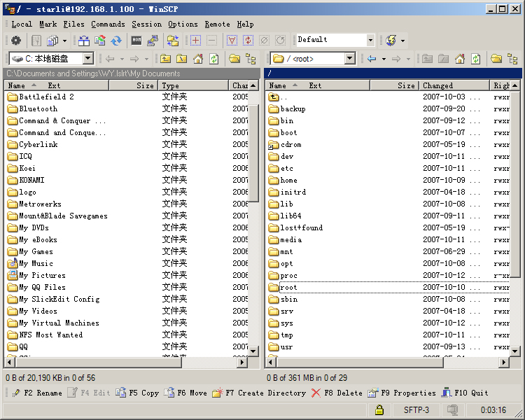
Task: Open the Options menu
Action: click(x=183, y=24)
